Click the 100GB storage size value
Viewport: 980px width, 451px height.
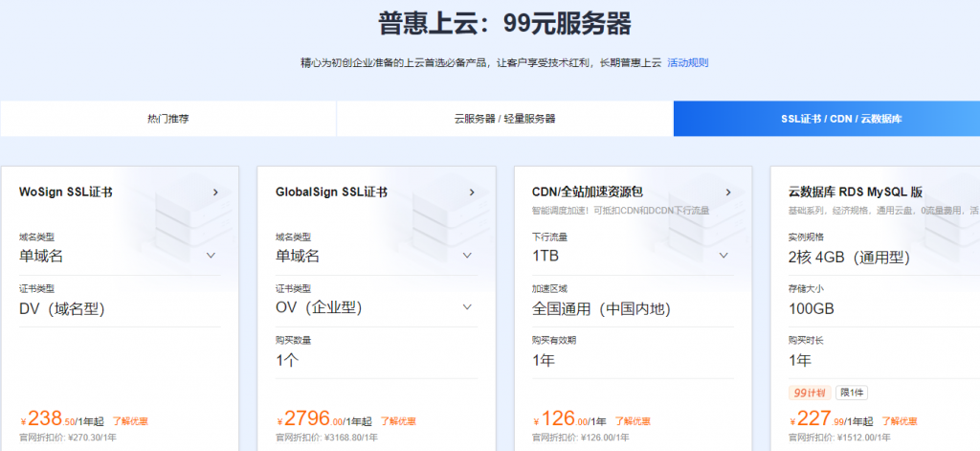[x=812, y=308]
